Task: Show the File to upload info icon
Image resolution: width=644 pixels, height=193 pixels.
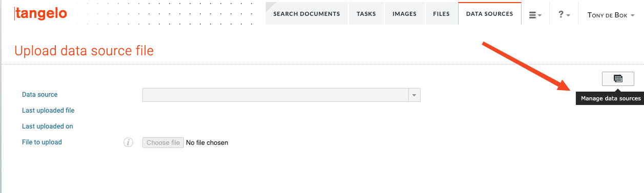Action: click(x=128, y=142)
